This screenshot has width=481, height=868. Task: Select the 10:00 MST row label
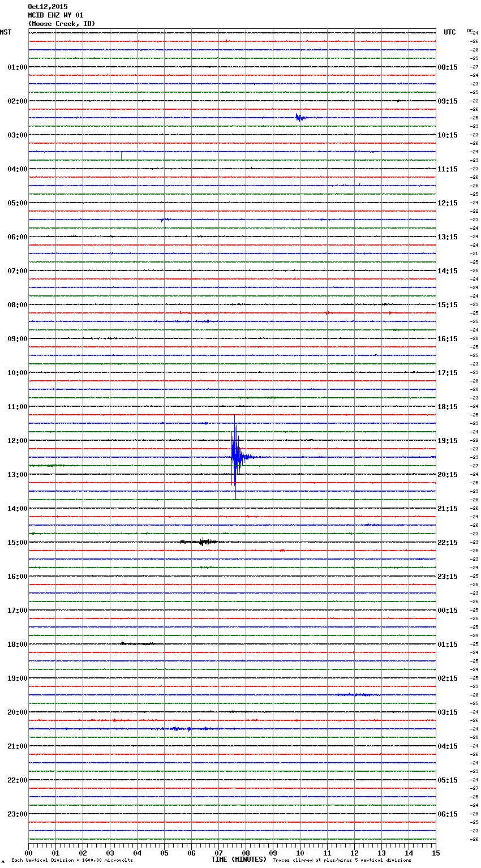(x=17, y=372)
